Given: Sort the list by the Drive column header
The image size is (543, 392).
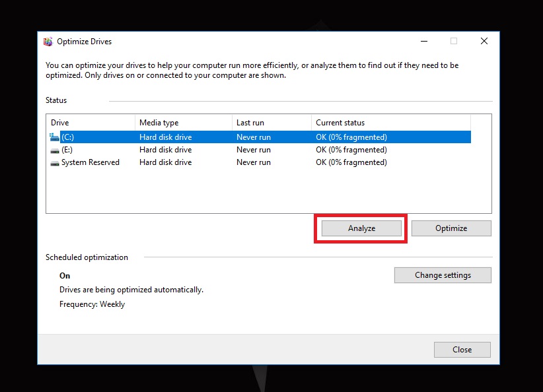Looking at the screenshot, I should [x=90, y=123].
